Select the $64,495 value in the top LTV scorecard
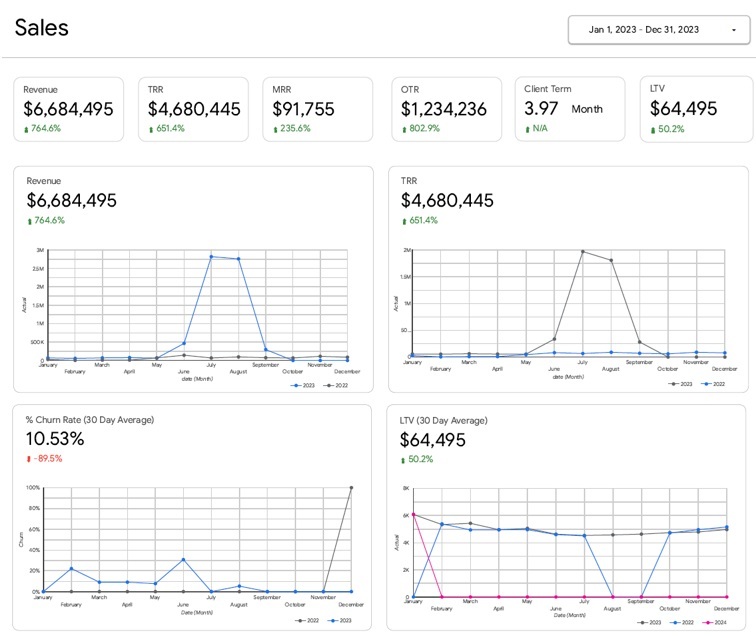 click(683, 108)
